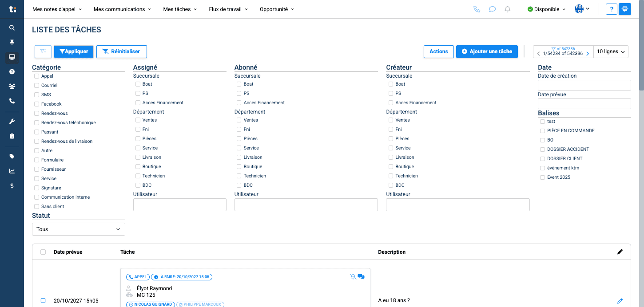The width and height of the screenshot is (644, 307).
Task: Tick the Facebook category checkbox
Action: pos(37,104)
